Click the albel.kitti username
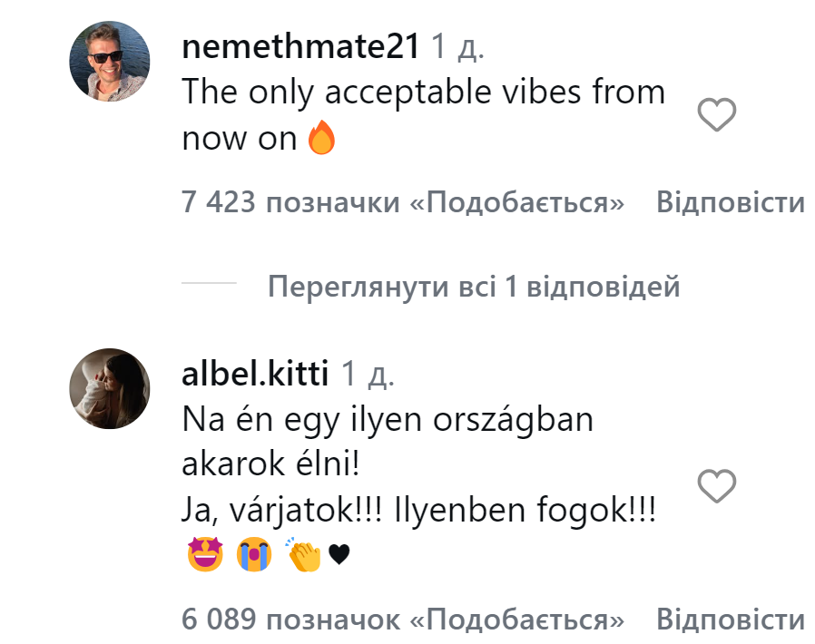Viewport: 815px width, 644px height. (255, 372)
